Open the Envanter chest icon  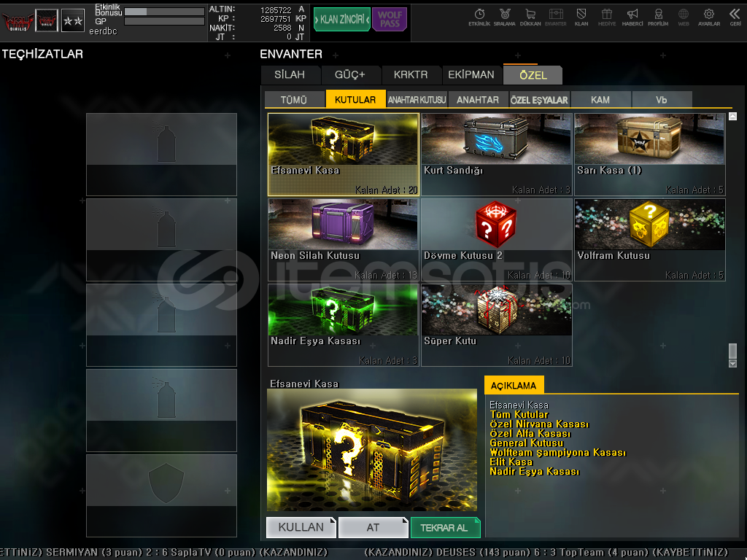[555, 17]
